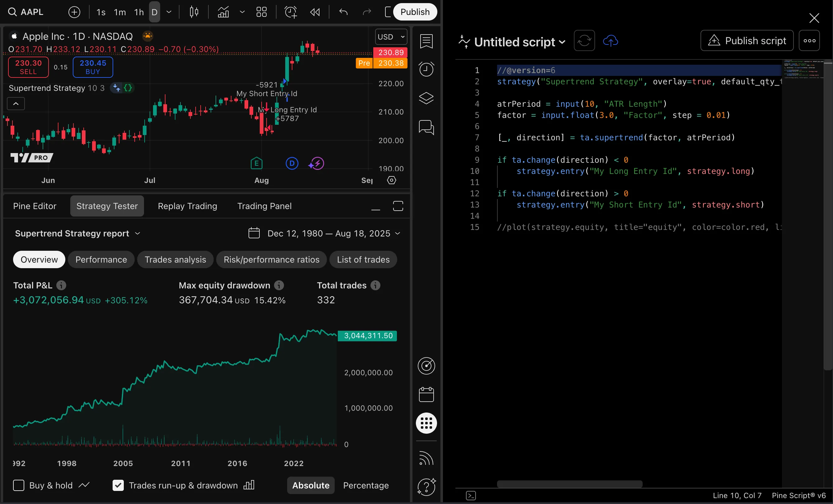Click the Pine editor horizontal scrollbar
The width and height of the screenshot is (833, 504).
pyautogui.click(x=569, y=484)
